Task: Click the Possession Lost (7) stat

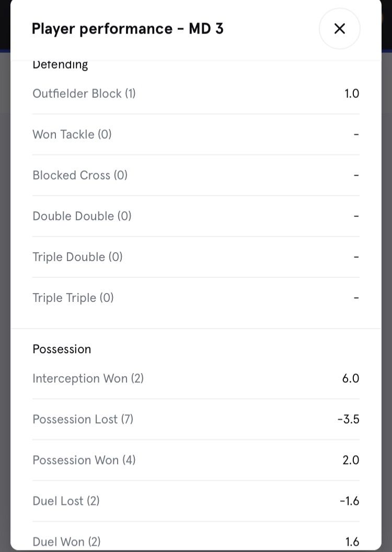Action: [x=83, y=419]
